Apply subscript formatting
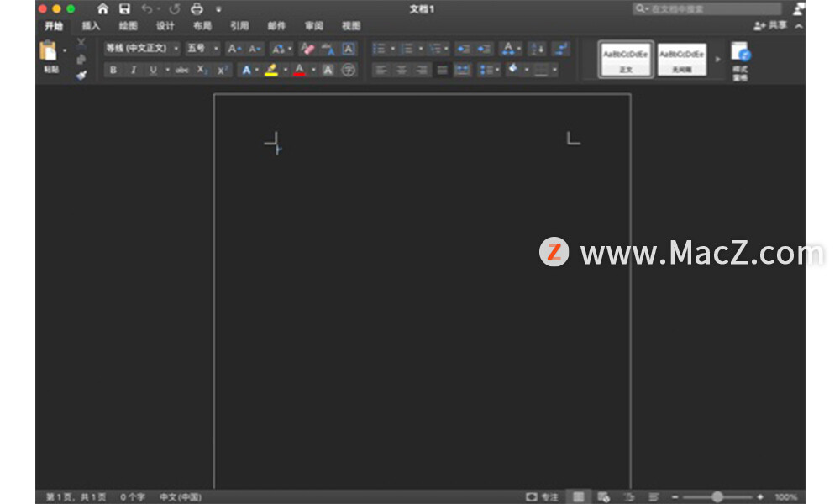The width and height of the screenshot is (840, 504). tap(203, 70)
